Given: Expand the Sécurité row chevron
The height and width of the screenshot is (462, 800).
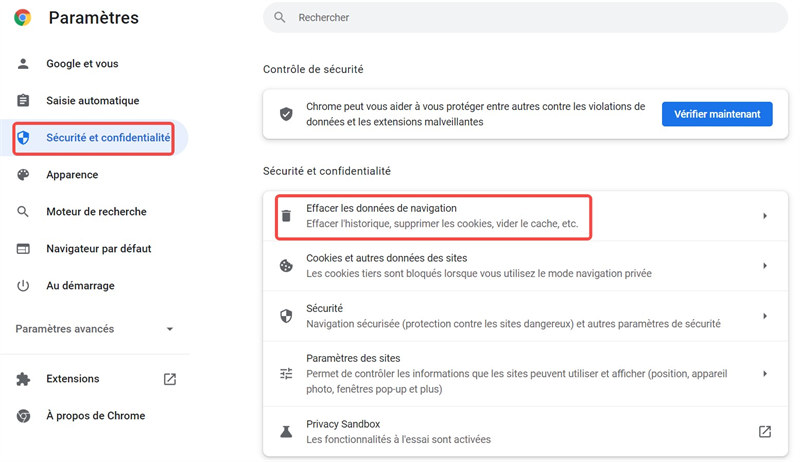Looking at the screenshot, I should (765, 316).
